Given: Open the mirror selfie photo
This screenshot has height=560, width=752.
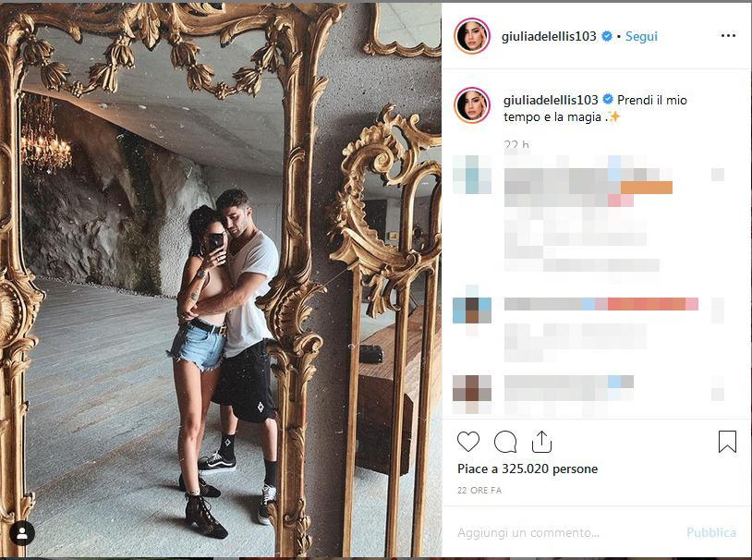Looking at the screenshot, I should coord(221,280).
